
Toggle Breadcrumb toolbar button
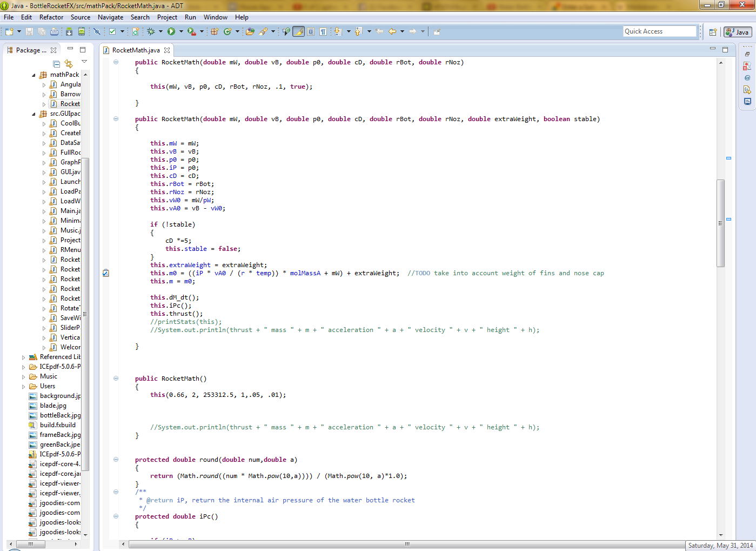pos(286,31)
